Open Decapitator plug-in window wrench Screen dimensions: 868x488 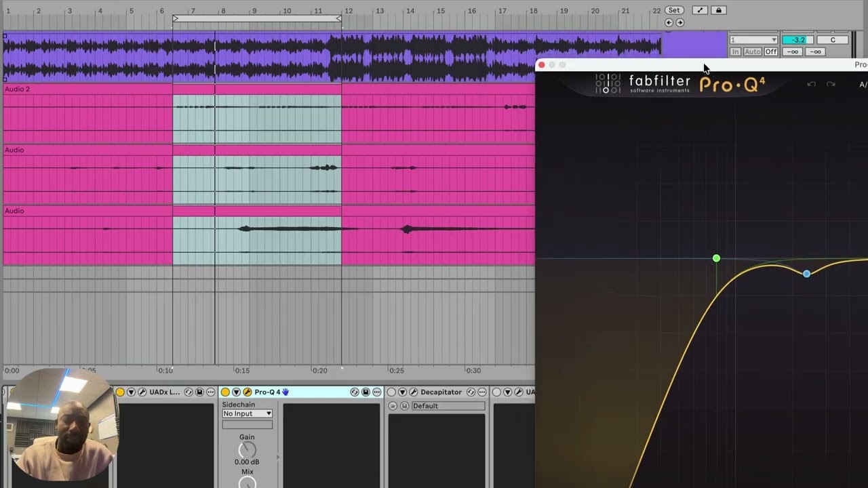(x=413, y=392)
